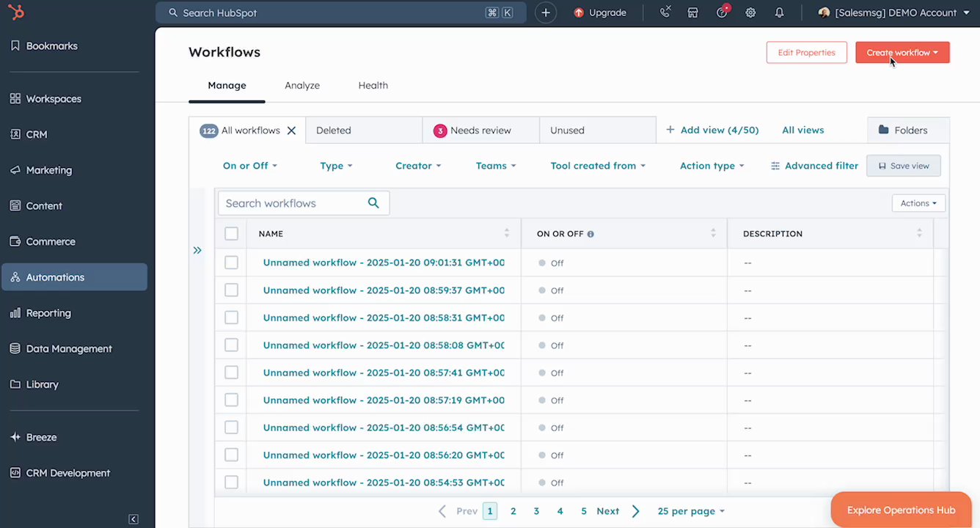
Task: Focus the Search workflows input field
Action: pos(292,203)
